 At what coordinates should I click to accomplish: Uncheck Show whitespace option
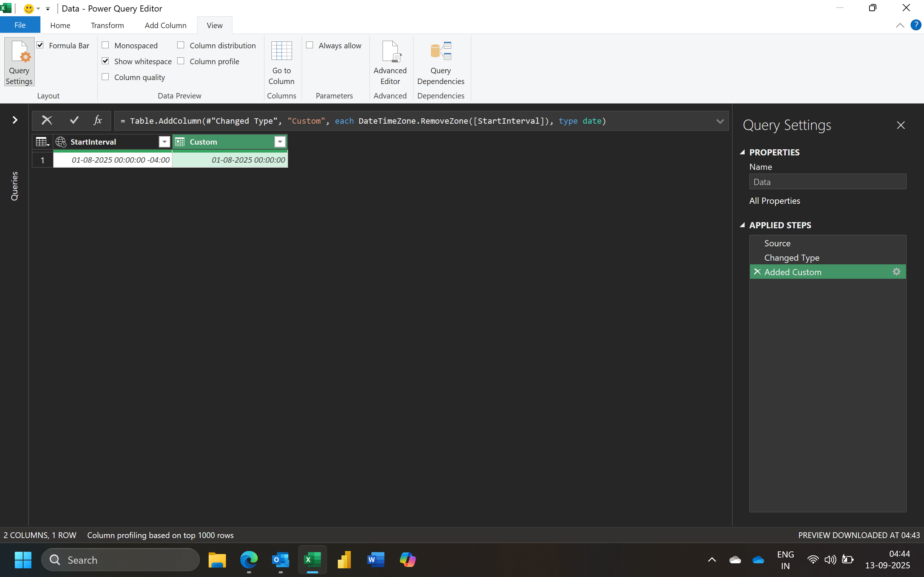click(x=106, y=61)
